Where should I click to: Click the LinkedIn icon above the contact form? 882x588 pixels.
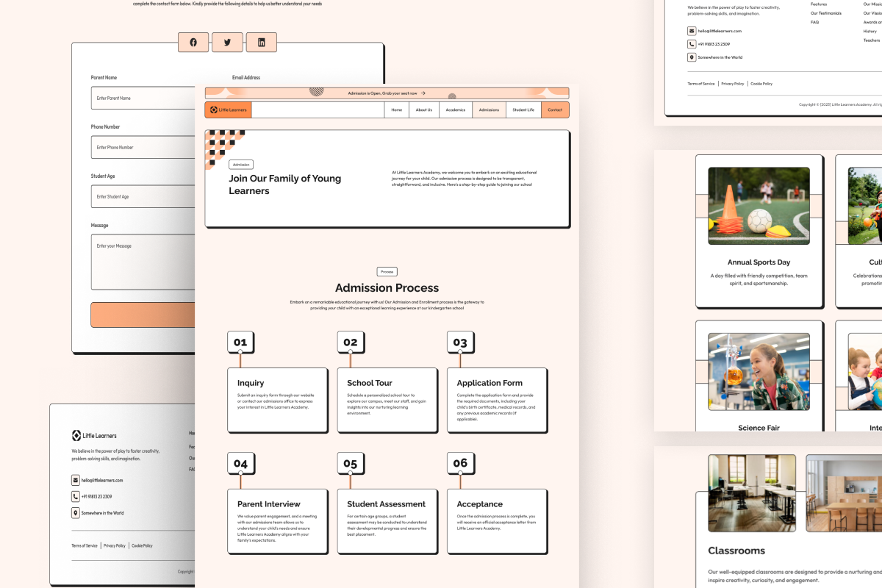(261, 43)
